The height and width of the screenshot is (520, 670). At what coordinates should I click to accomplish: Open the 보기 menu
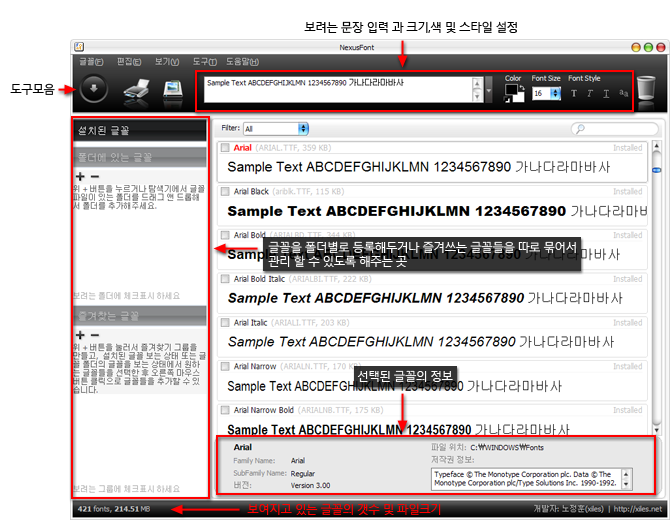(166, 61)
